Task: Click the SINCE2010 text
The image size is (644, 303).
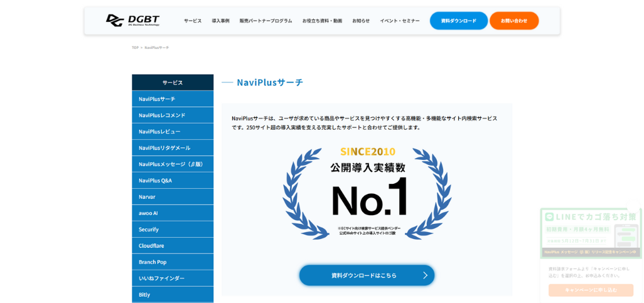Action: 368,152
